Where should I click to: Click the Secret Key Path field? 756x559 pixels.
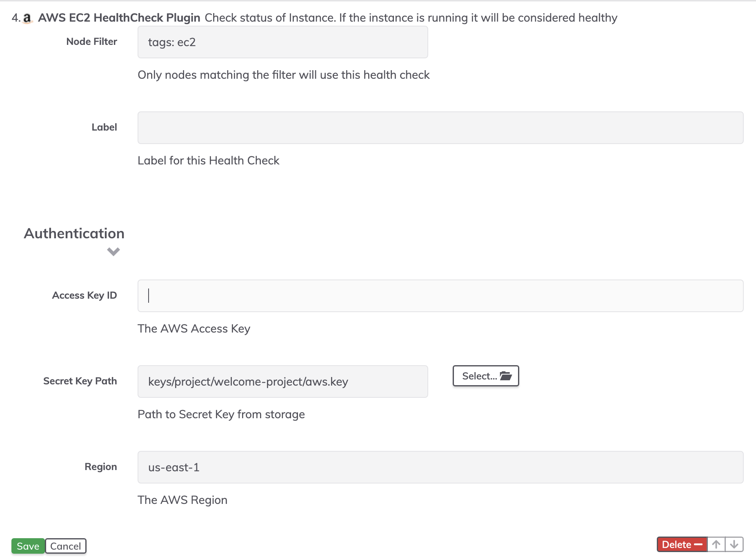pos(283,382)
